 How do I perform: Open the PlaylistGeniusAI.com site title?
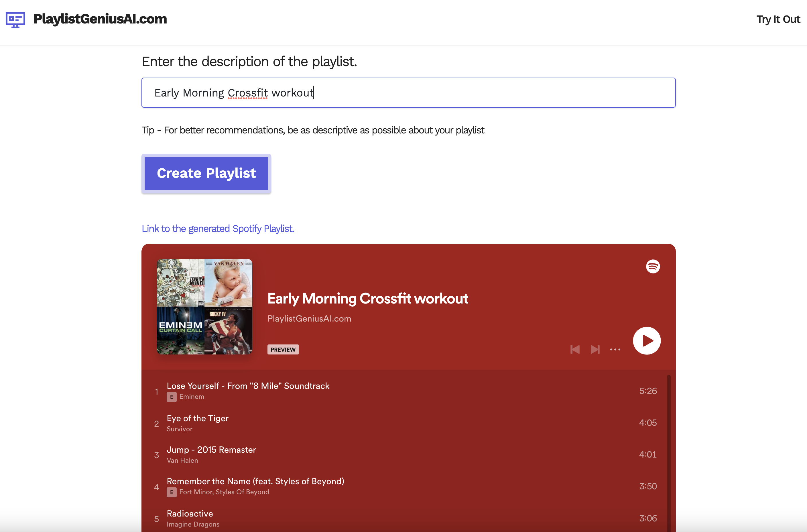pos(100,19)
